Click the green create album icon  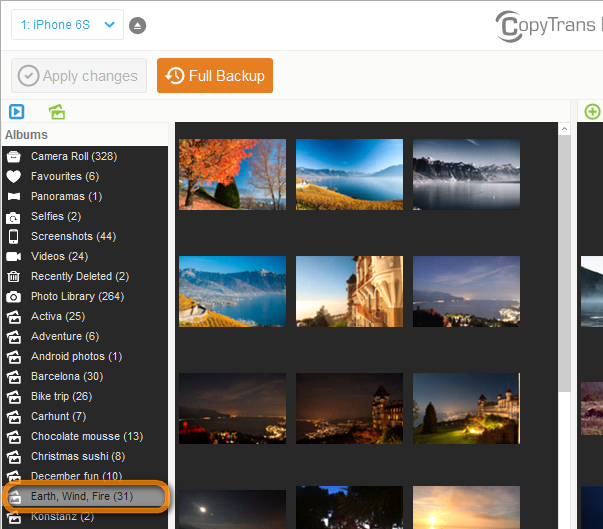coord(56,112)
